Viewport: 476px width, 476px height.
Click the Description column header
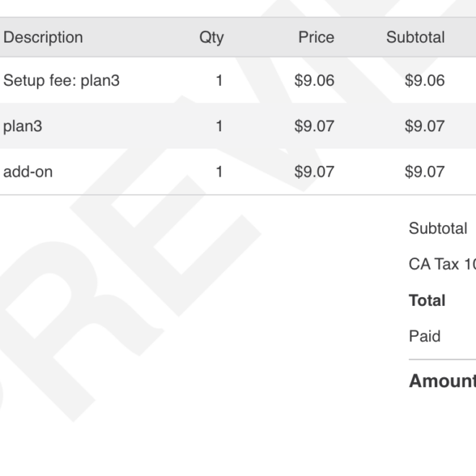tap(43, 38)
